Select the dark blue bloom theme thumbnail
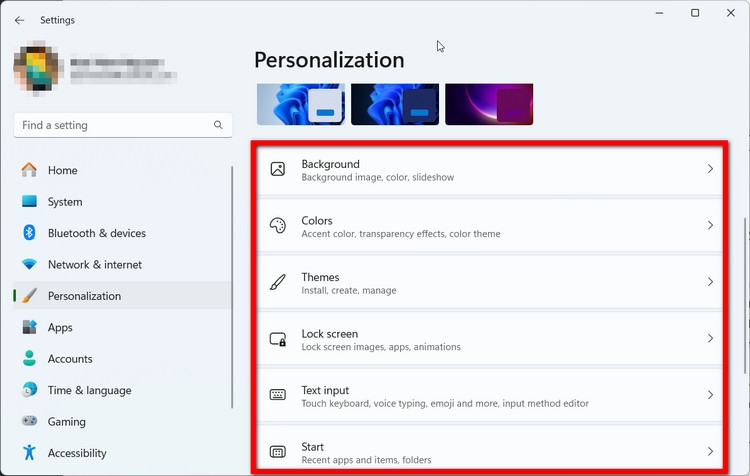 [395, 104]
